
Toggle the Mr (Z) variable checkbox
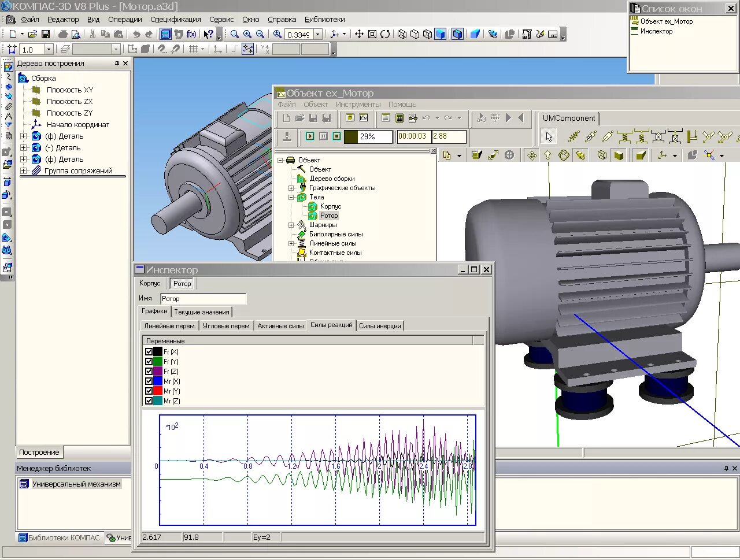tap(149, 400)
